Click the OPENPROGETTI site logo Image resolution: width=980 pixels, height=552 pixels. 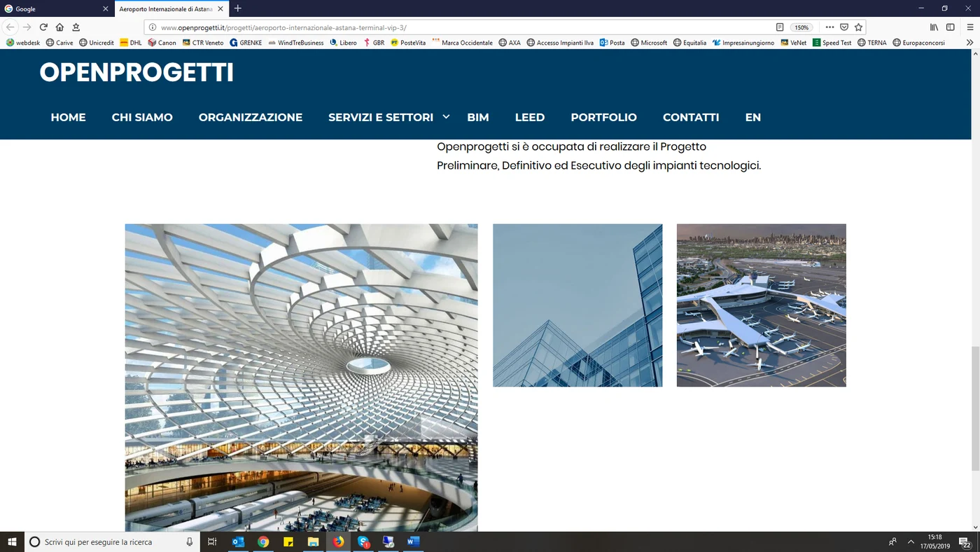136,73
